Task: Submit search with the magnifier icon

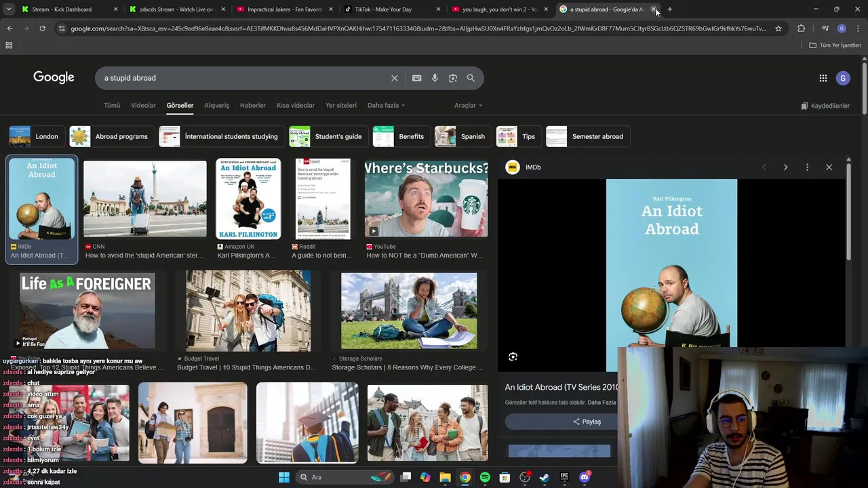Action: point(471,78)
